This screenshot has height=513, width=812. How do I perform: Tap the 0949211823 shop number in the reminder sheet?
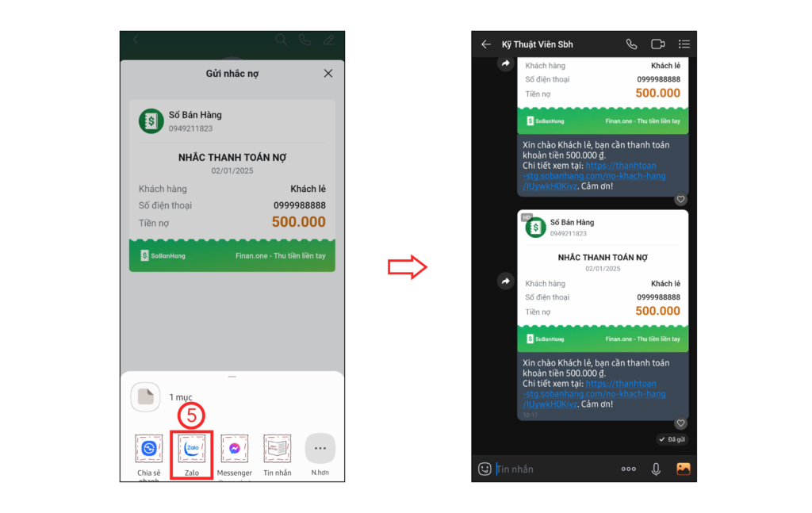[x=190, y=128]
